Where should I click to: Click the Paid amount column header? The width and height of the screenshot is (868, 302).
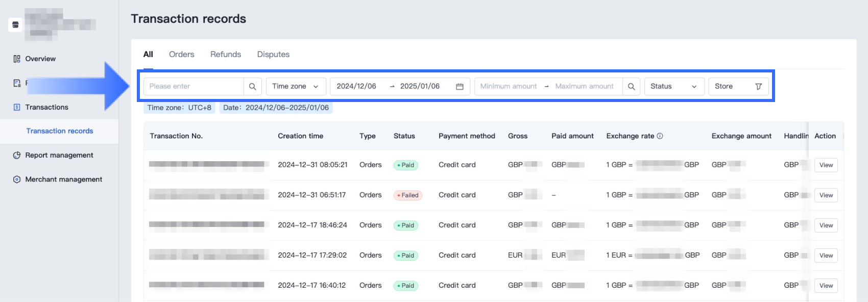[x=572, y=136]
